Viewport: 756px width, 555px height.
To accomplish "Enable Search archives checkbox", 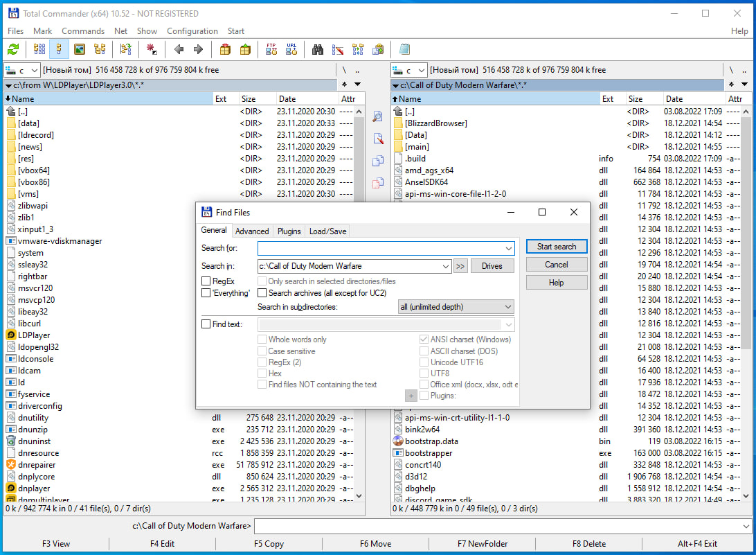I will click(262, 292).
